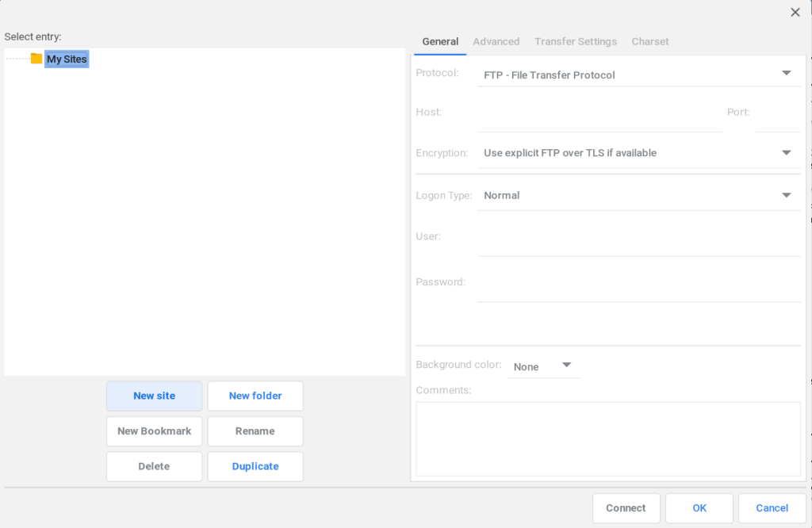The image size is (812, 528).
Task: Open the Advanced tab
Action: click(496, 41)
